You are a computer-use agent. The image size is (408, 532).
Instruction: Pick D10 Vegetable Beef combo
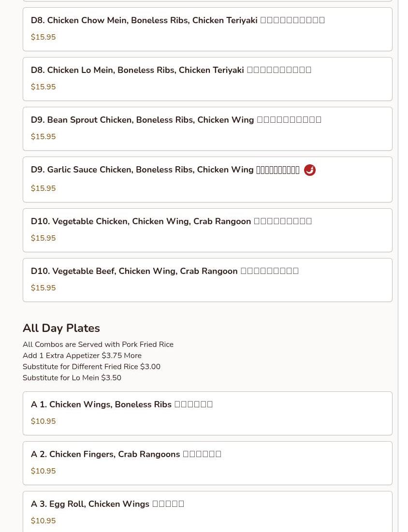(207, 280)
